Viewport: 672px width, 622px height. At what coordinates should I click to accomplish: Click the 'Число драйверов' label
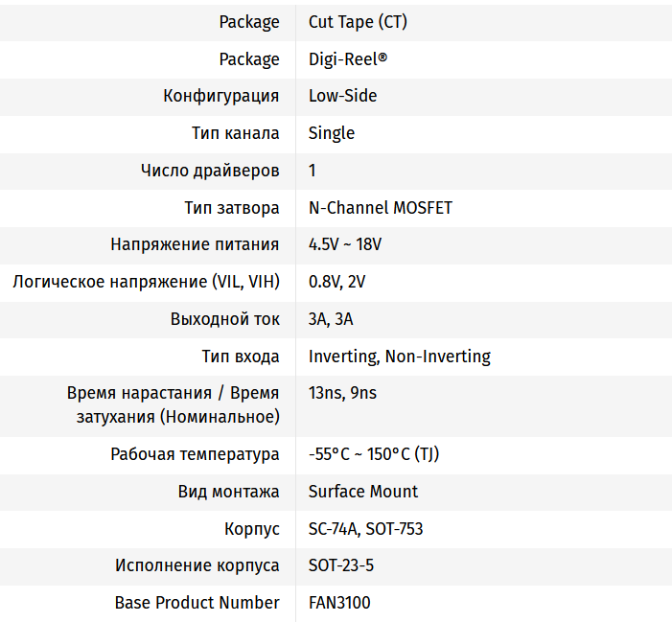click(x=210, y=171)
